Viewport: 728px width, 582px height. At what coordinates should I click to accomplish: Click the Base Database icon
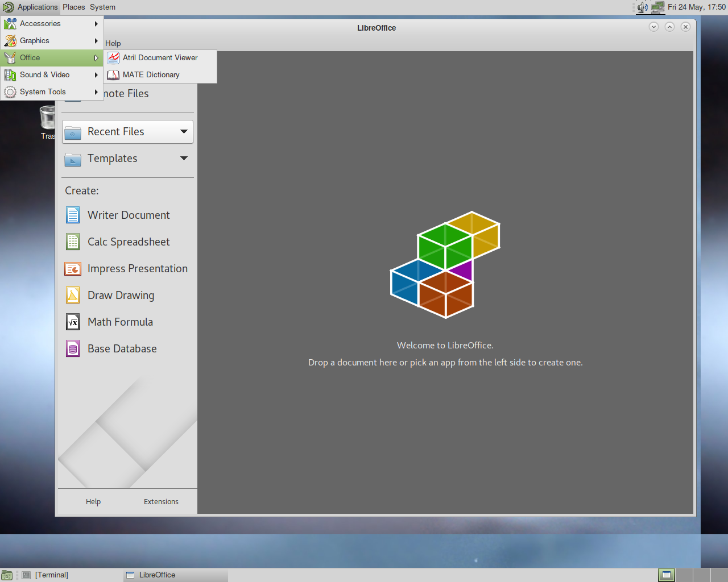[x=73, y=348]
